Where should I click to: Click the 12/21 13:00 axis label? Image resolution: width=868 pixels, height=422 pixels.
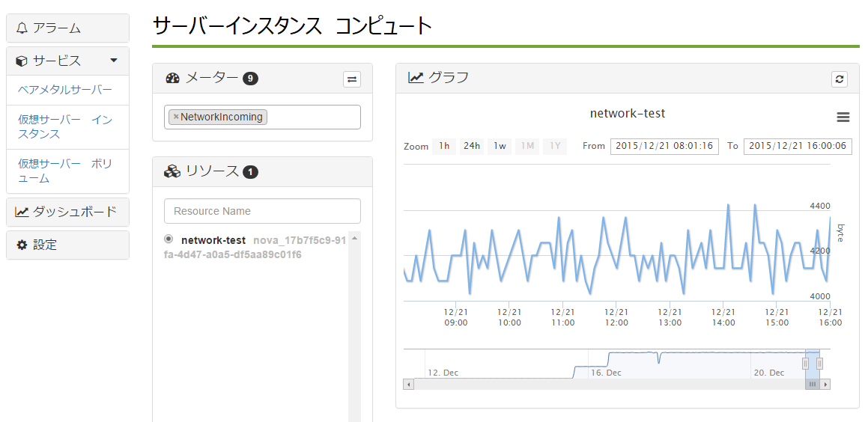[670, 317]
